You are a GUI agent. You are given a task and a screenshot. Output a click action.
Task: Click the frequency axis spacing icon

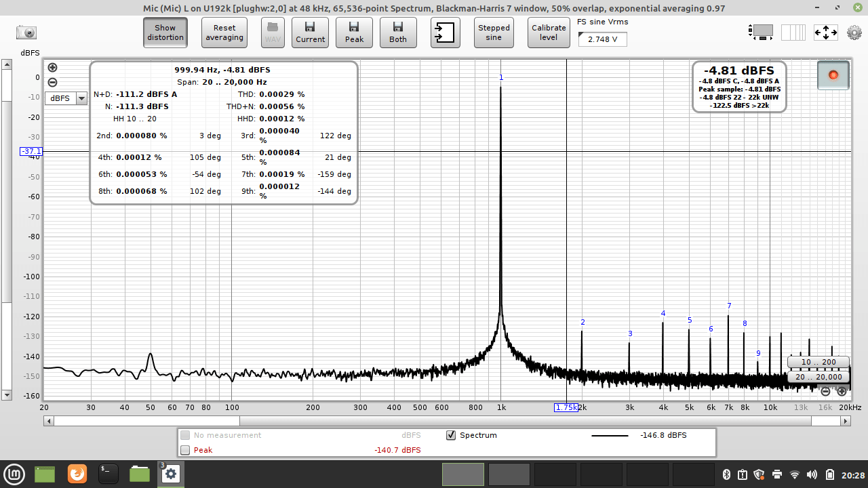coord(793,32)
